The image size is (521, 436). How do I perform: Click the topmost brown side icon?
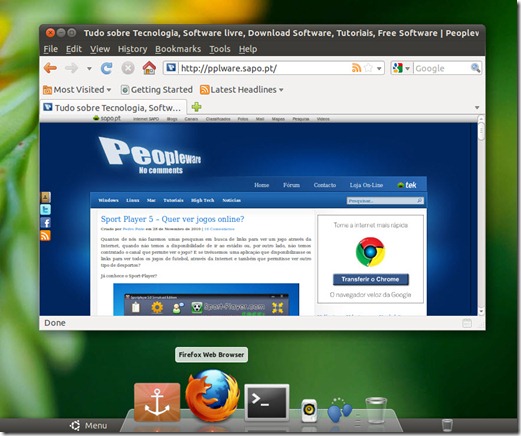[x=45, y=197]
